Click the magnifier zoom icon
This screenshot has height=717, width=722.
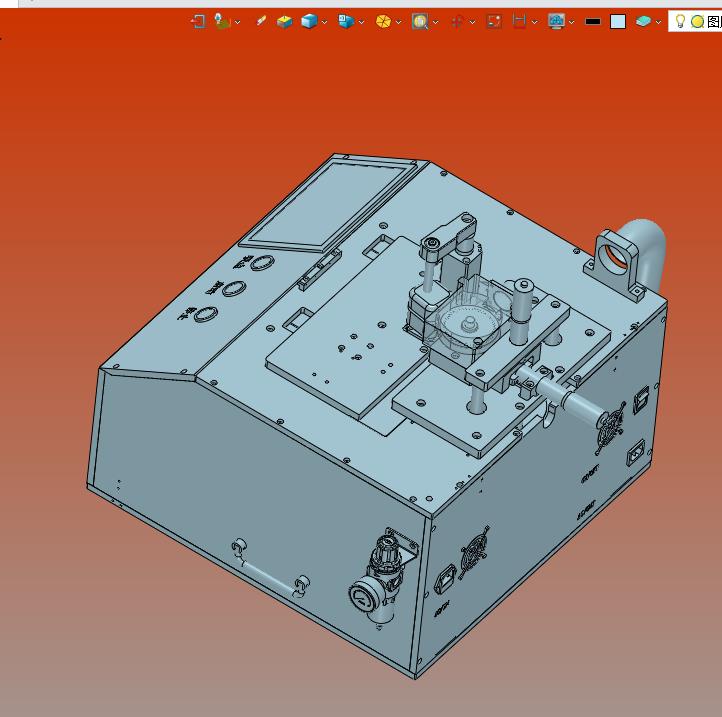pos(420,21)
